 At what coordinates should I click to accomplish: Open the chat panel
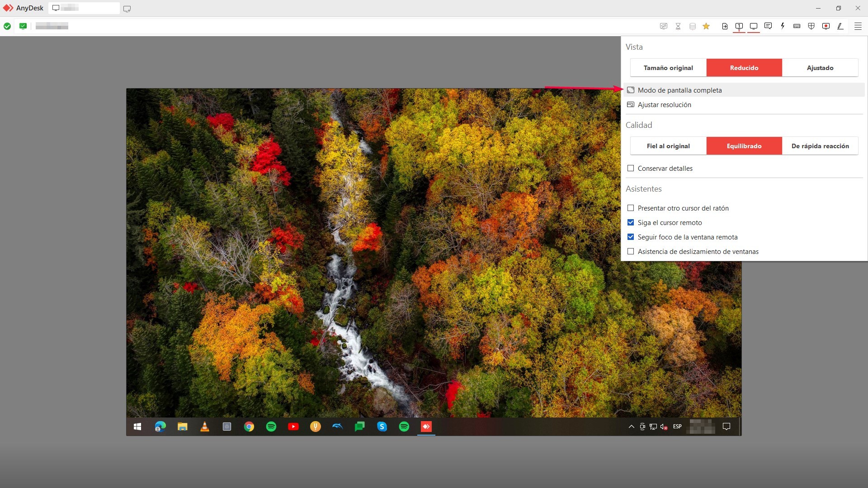coord(768,26)
